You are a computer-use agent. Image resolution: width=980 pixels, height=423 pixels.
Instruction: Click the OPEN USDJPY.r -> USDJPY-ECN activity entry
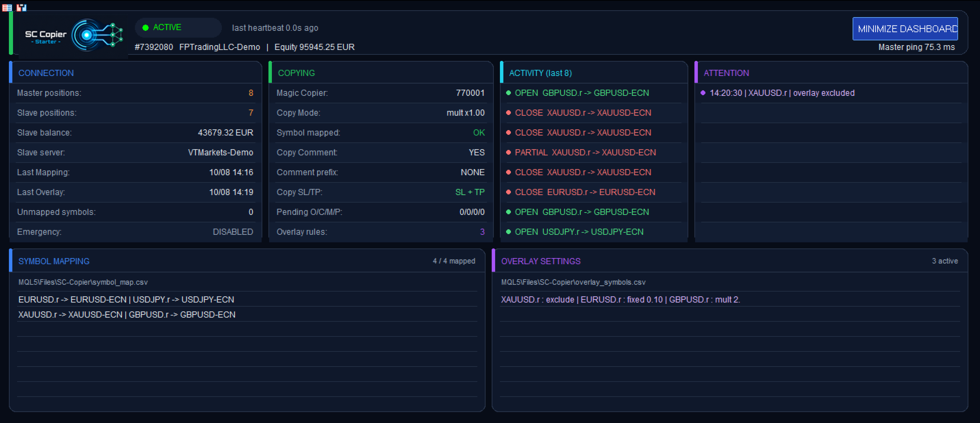click(579, 232)
